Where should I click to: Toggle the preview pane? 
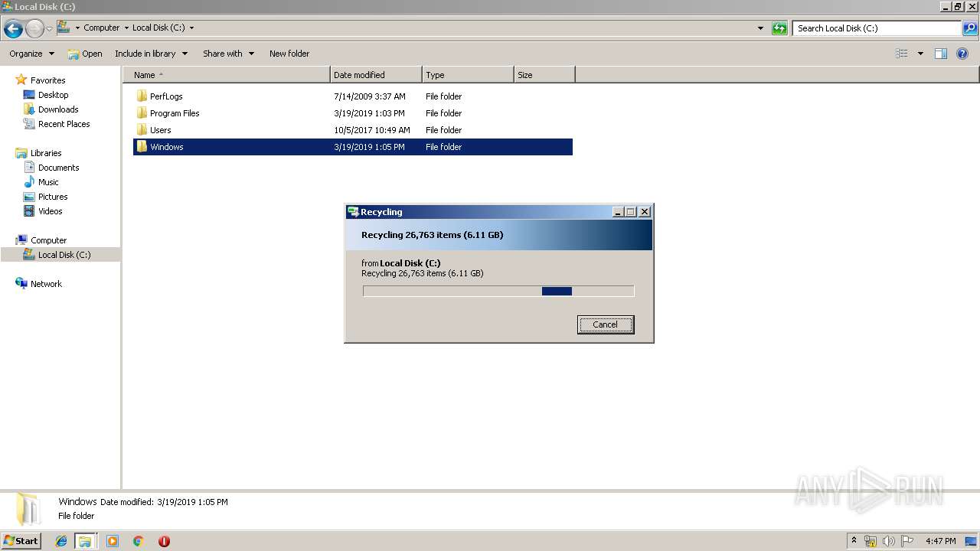[x=941, y=54]
